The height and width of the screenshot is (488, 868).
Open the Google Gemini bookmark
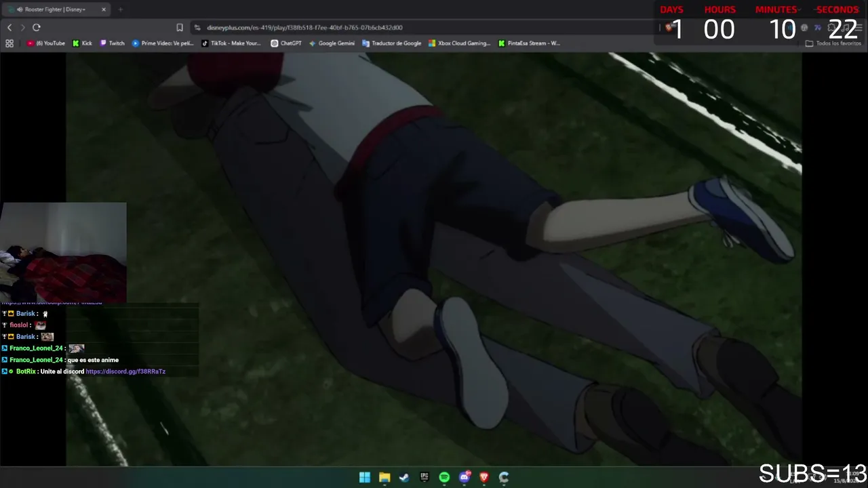[x=332, y=43]
